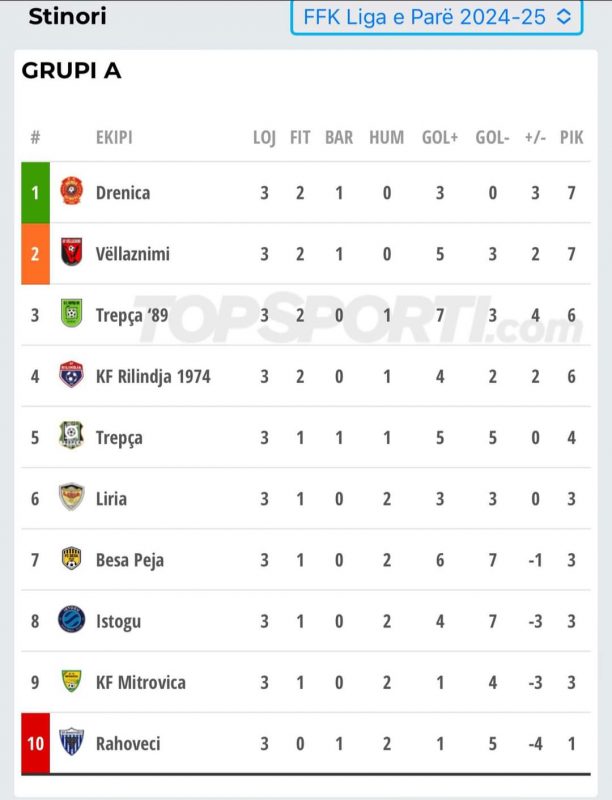Click the Istogu blue round crest icon
Image resolution: width=612 pixels, height=800 pixels.
pyautogui.click(x=71, y=619)
